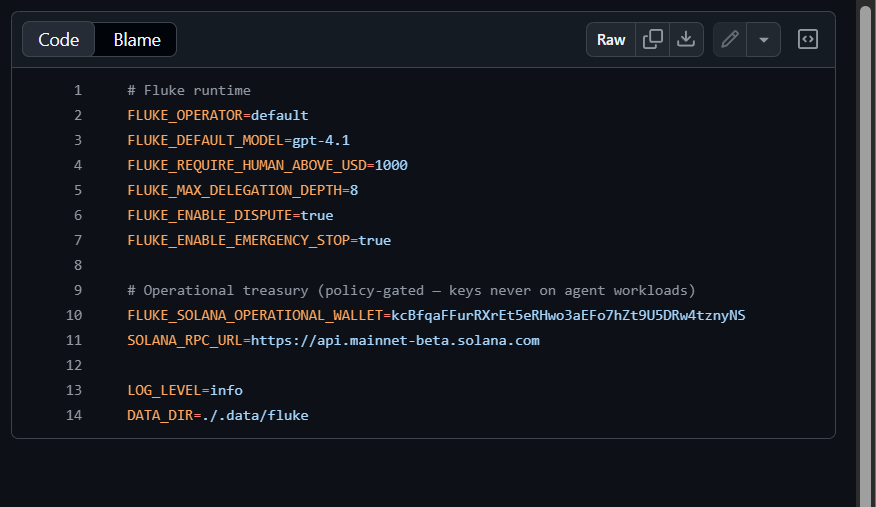Select line number 7
Image resolution: width=876 pixels, height=507 pixels.
pyautogui.click(x=78, y=240)
